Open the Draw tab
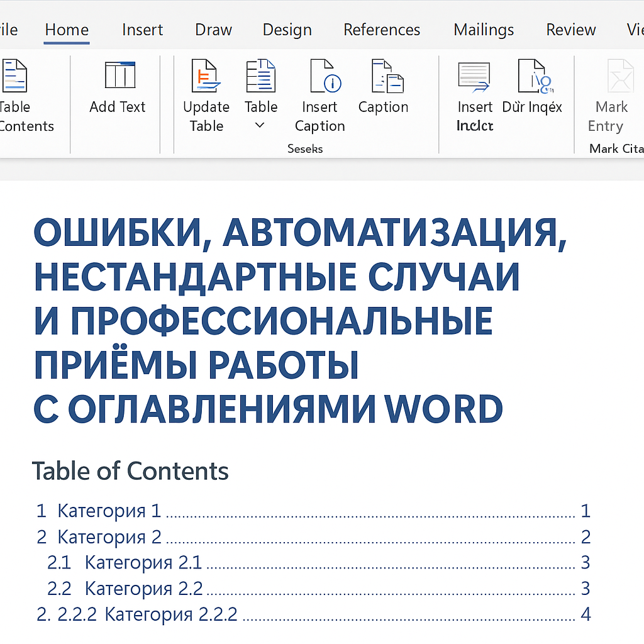The width and height of the screenshot is (644, 644). pos(213,30)
